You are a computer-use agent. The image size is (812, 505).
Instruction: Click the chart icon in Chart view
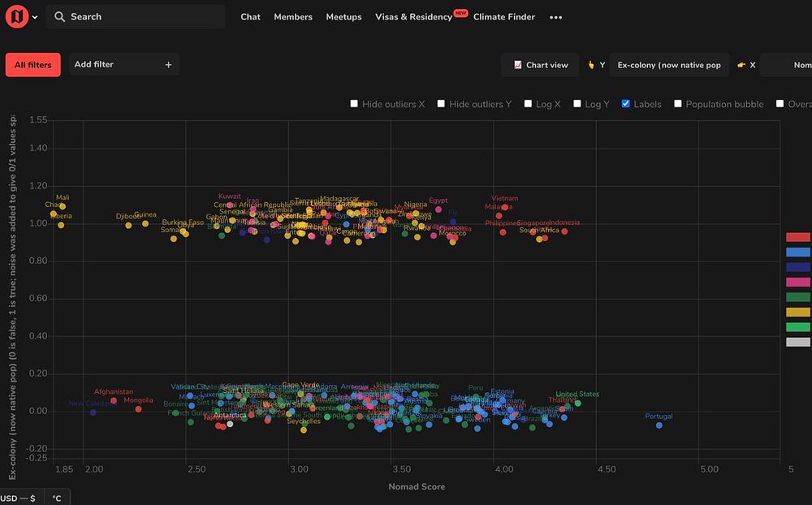click(x=517, y=65)
